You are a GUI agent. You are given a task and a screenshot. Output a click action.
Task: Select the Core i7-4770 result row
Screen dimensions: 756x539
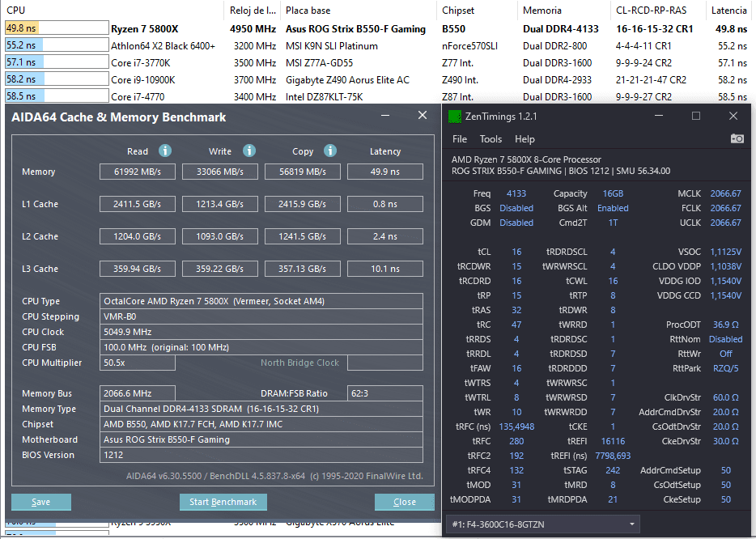pyautogui.click(x=376, y=96)
